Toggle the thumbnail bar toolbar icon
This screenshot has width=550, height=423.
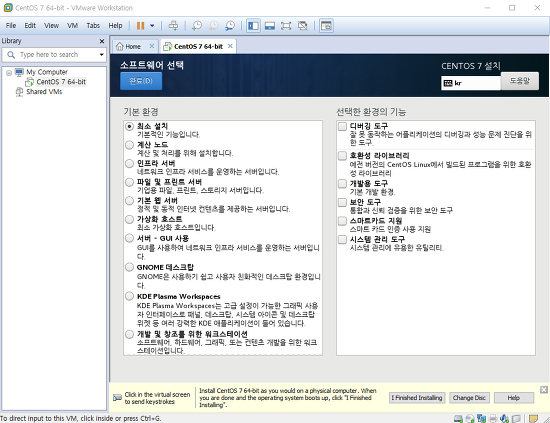tap(270, 26)
